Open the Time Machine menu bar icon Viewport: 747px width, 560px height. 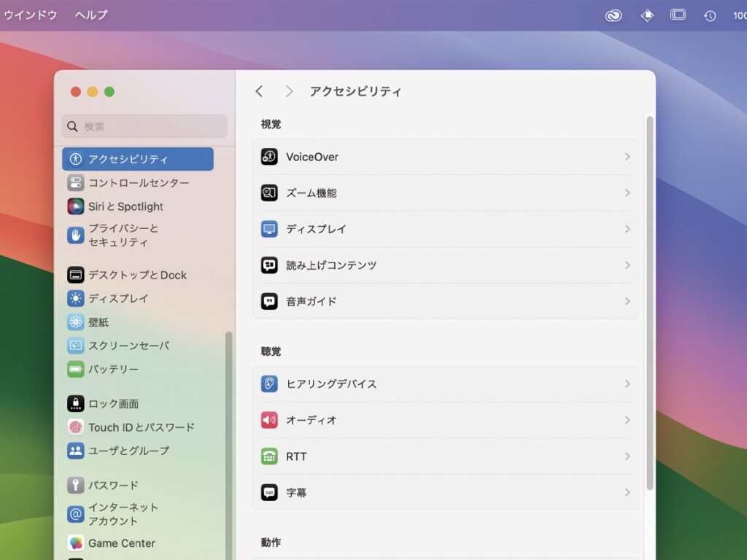[x=710, y=16]
